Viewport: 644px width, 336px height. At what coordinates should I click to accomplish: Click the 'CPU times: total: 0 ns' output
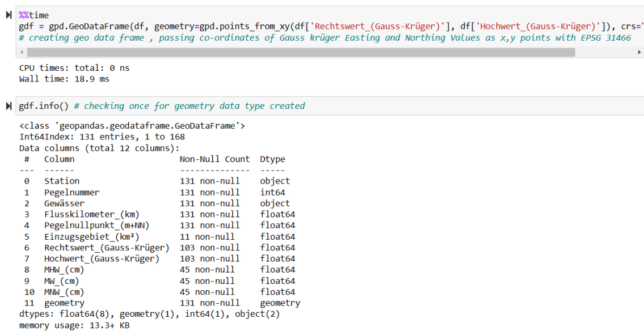pyautogui.click(x=74, y=68)
